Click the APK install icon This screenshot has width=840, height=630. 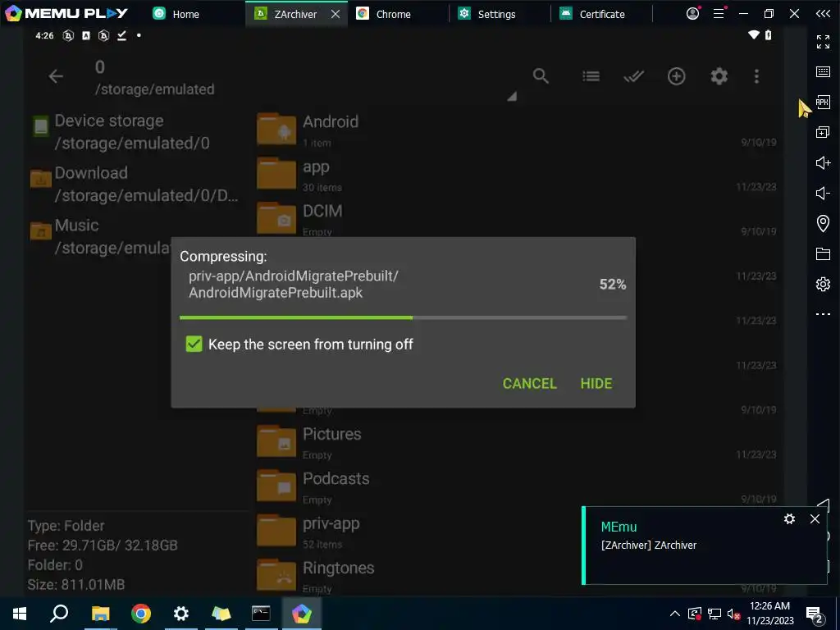(823, 102)
